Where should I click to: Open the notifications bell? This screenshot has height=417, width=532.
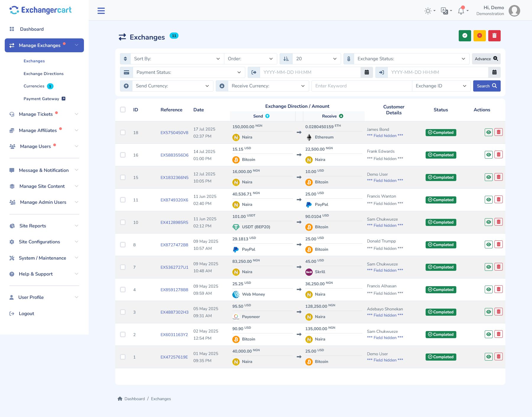coord(461,11)
